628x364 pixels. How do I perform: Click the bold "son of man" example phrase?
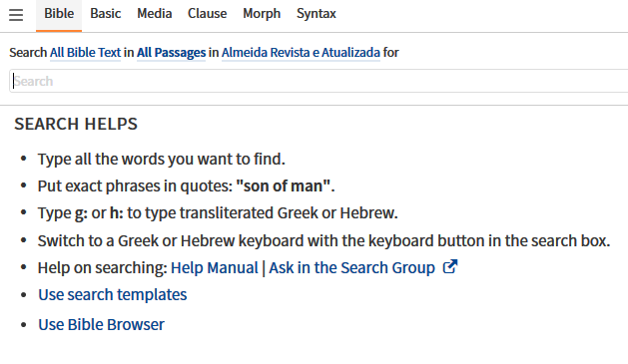[284, 186]
